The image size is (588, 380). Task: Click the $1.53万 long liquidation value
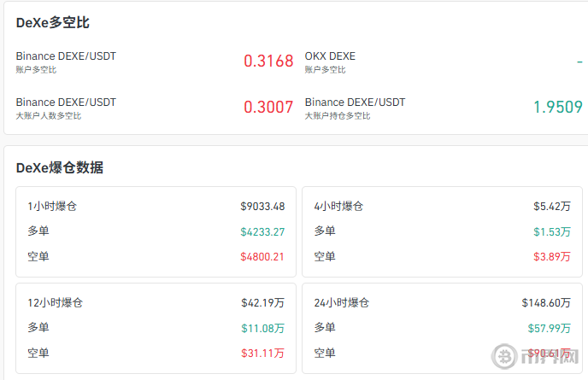pyautogui.click(x=552, y=232)
